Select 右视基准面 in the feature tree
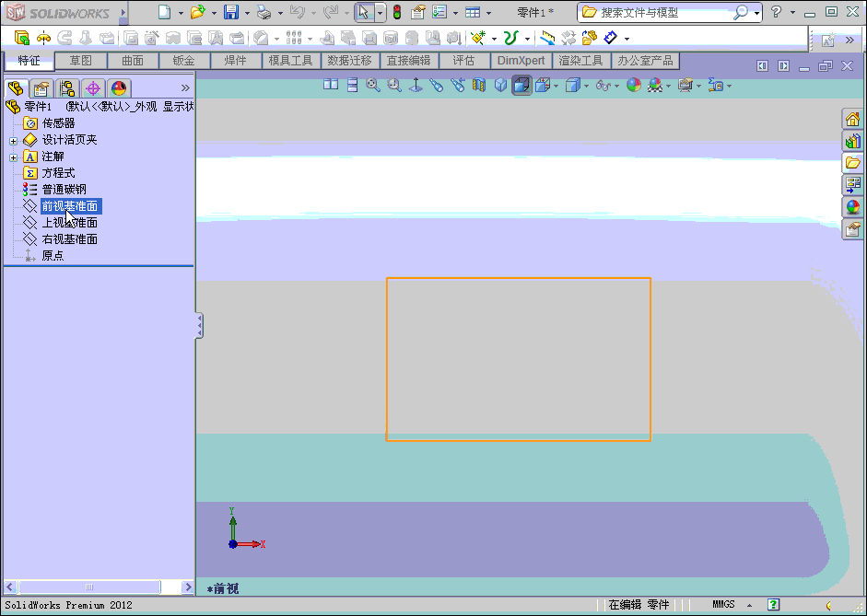 (x=70, y=239)
